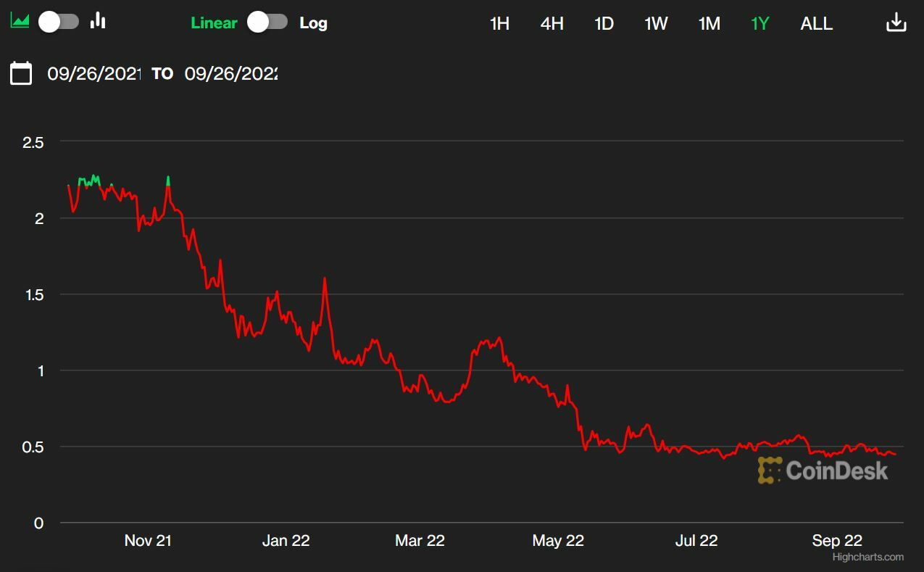
Task: Choose the Linear scale label
Action: [x=214, y=23]
